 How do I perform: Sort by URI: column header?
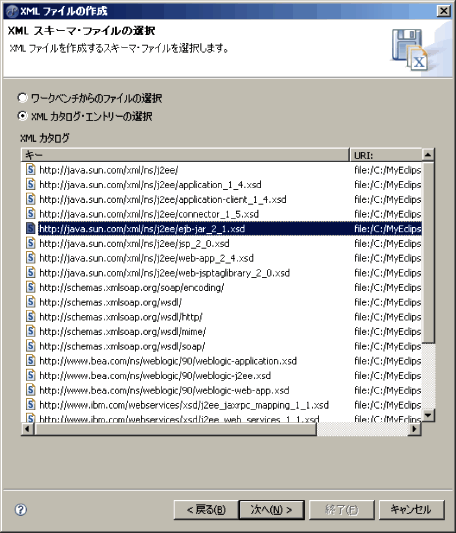click(x=386, y=155)
